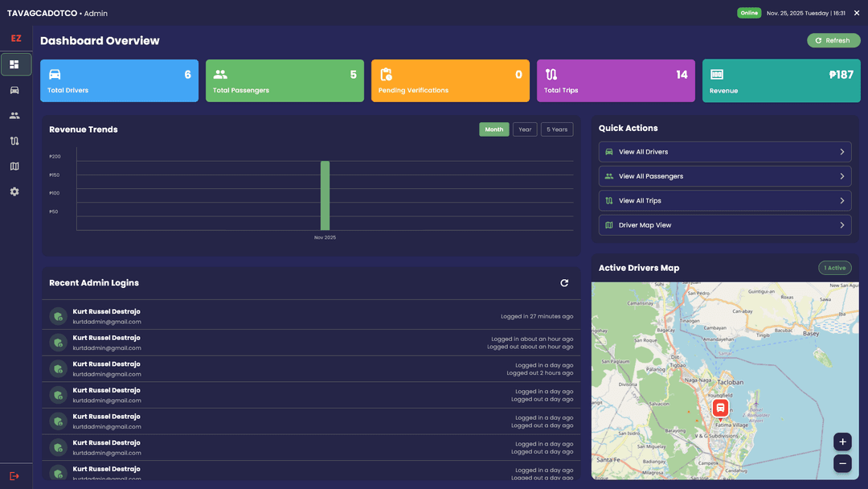Click the date and time text
Viewport: 868px width, 489px height.
(806, 13)
